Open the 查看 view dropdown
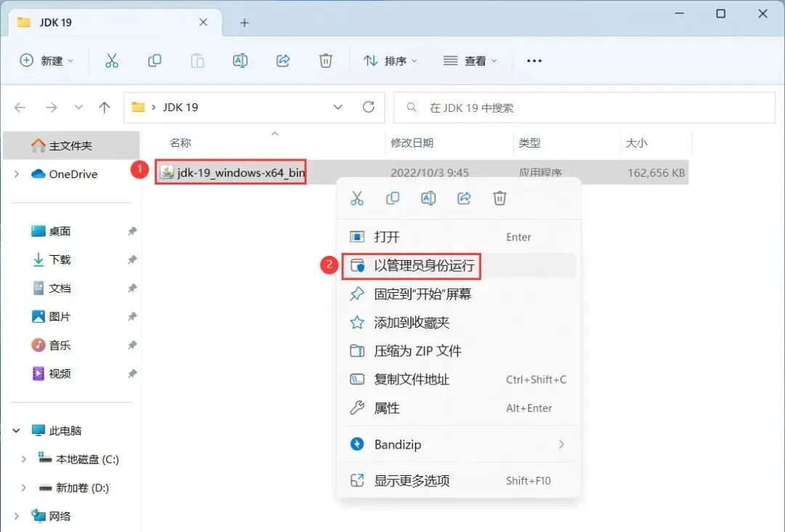 (x=470, y=61)
